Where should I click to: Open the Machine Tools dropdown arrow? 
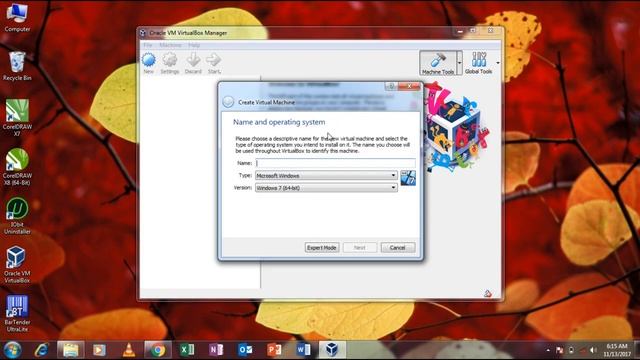click(x=460, y=63)
